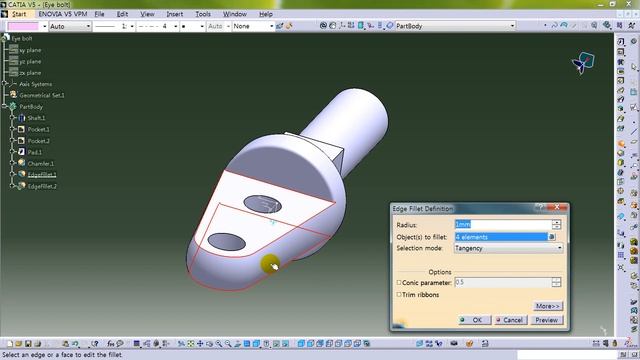Enable the Trim ribbons checkbox
Image resolution: width=640 pixels, height=360 pixels.
point(399,294)
